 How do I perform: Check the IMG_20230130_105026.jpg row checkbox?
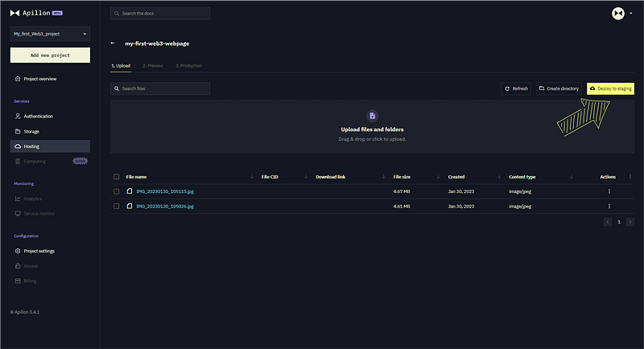(x=116, y=207)
